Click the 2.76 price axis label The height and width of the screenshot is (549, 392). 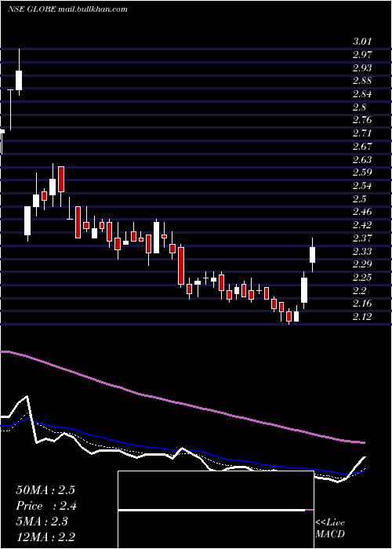(362, 120)
